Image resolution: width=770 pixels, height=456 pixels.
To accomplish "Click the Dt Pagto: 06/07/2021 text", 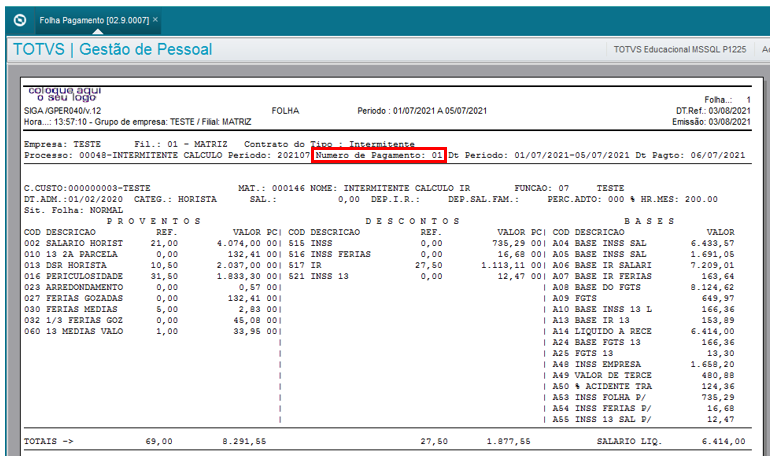I will pos(690,155).
